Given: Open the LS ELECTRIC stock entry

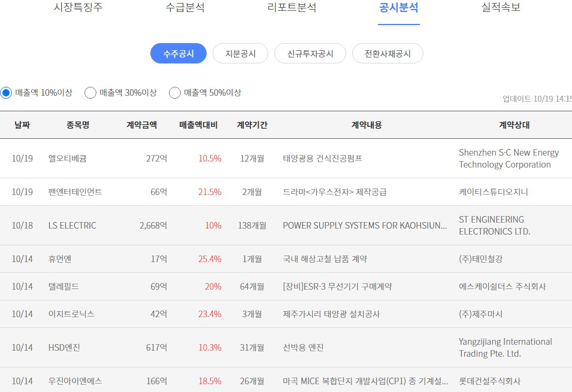Looking at the screenshot, I should coord(72,226).
